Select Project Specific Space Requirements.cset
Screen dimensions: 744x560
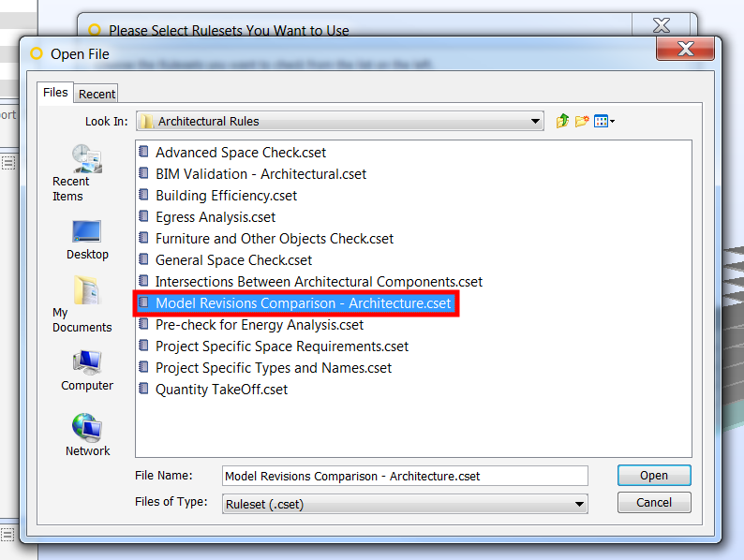point(282,346)
